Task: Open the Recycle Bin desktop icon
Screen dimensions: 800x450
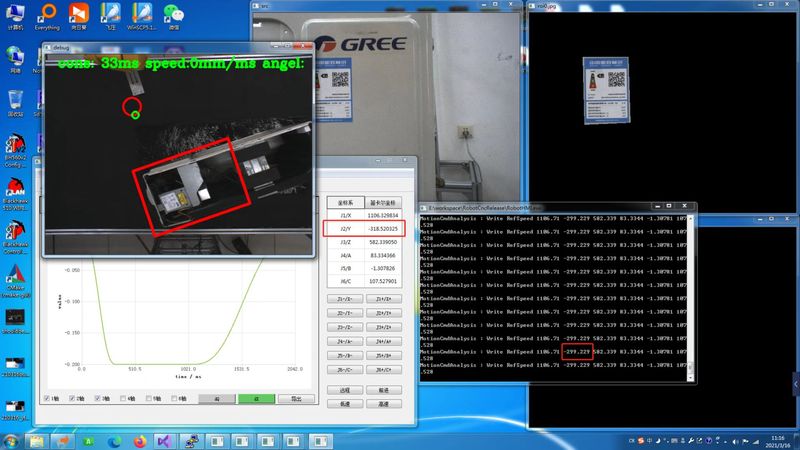Action: [x=15, y=103]
